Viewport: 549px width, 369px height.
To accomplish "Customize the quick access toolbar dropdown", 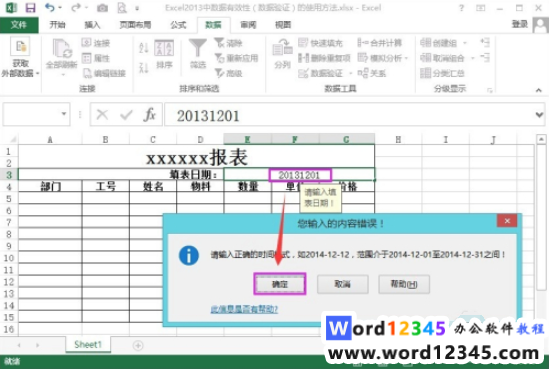I will pyautogui.click(x=137, y=8).
